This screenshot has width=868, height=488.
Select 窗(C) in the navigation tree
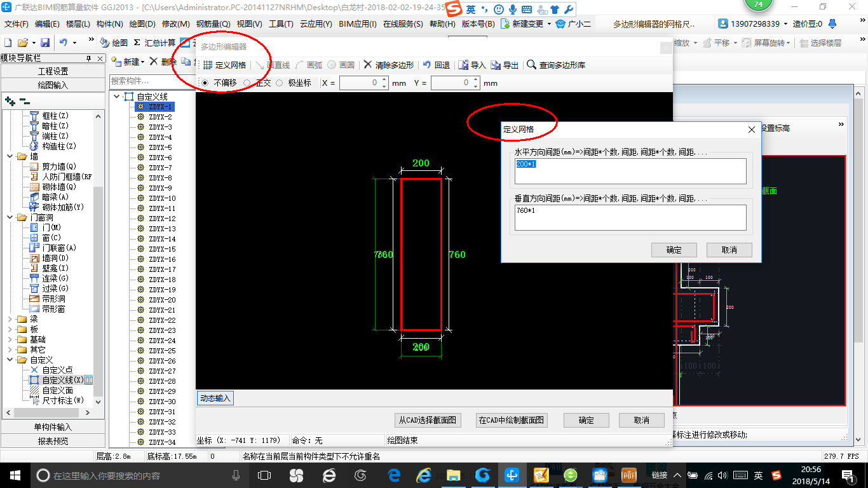(x=51, y=238)
